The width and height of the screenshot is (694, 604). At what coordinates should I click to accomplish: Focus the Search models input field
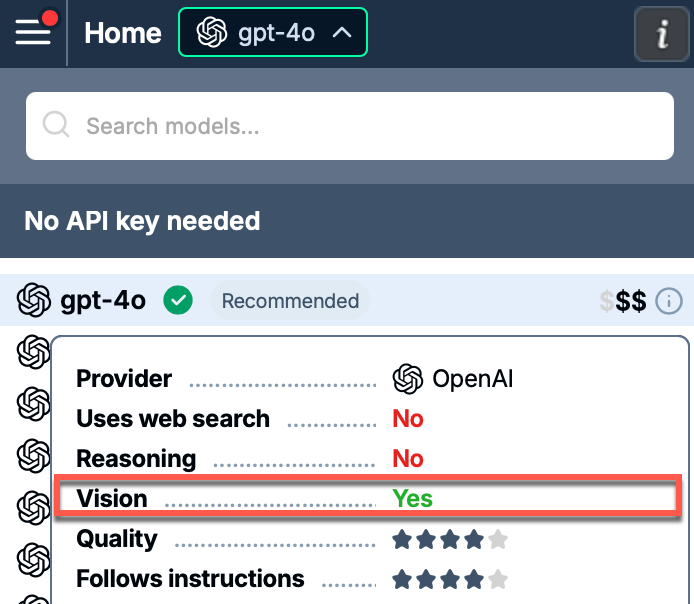tap(350, 126)
